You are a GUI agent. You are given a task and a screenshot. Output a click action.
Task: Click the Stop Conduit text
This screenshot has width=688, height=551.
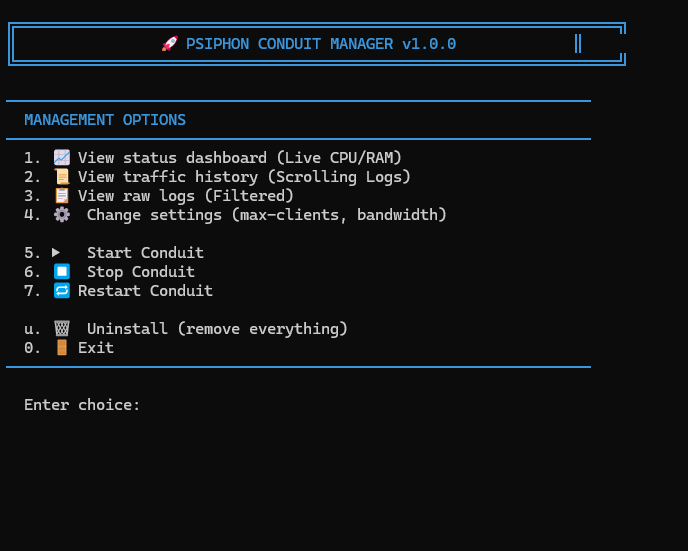click(141, 272)
